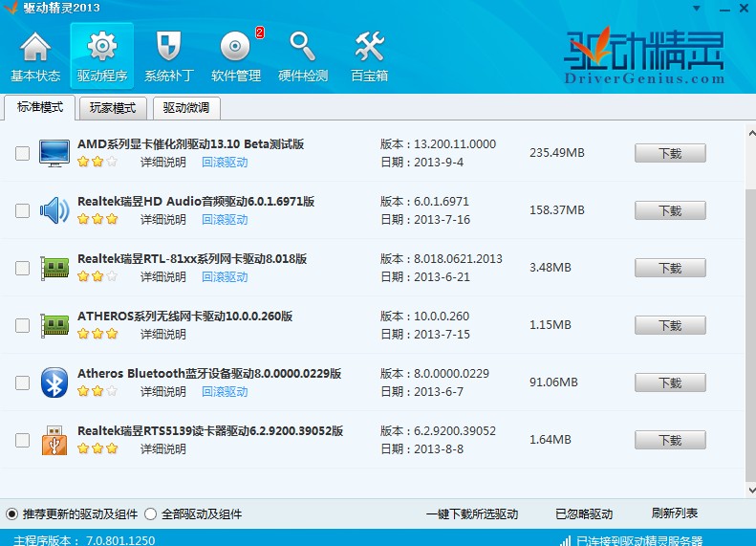Open 详细说明 for Realtek HD Audio driver
The image size is (756, 546).
(163, 220)
